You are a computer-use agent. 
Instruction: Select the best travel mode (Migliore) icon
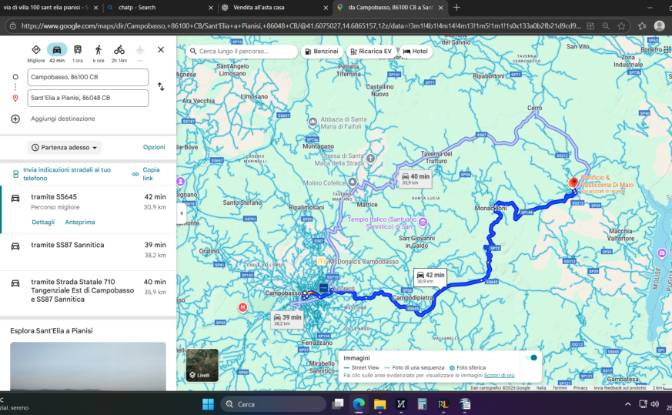(36, 50)
